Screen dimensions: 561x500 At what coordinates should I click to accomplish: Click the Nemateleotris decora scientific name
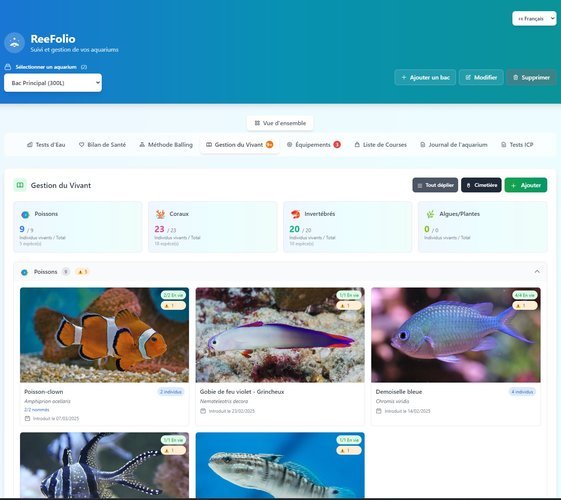(x=224, y=401)
